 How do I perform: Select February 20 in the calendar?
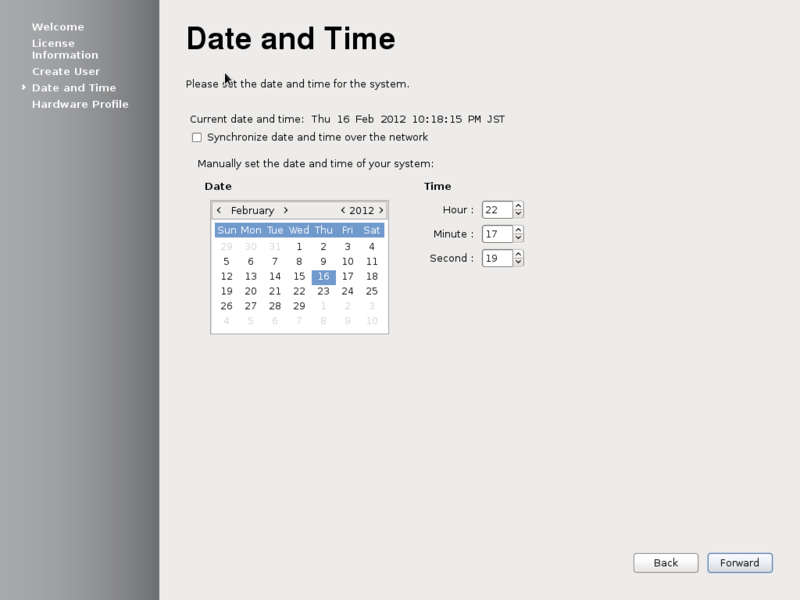[x=251, y=291]
